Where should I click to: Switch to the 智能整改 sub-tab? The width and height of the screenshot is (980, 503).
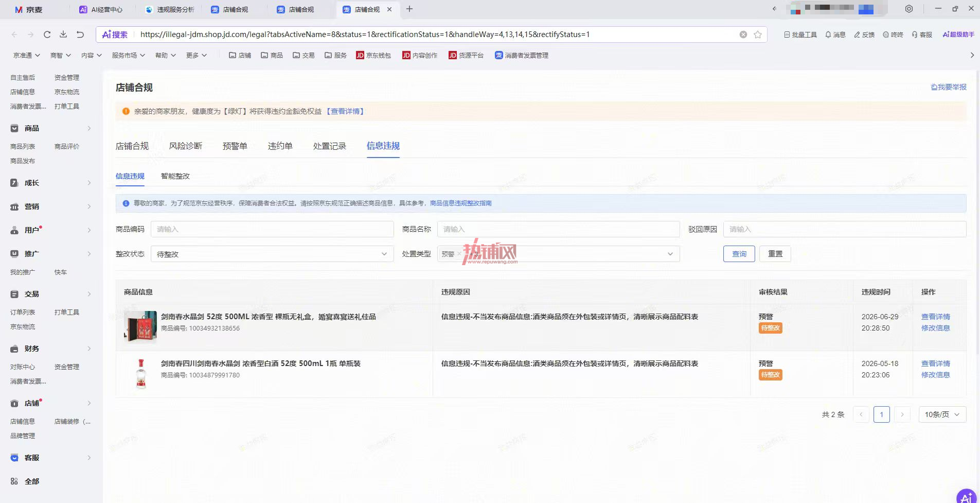tap(175, 176)
